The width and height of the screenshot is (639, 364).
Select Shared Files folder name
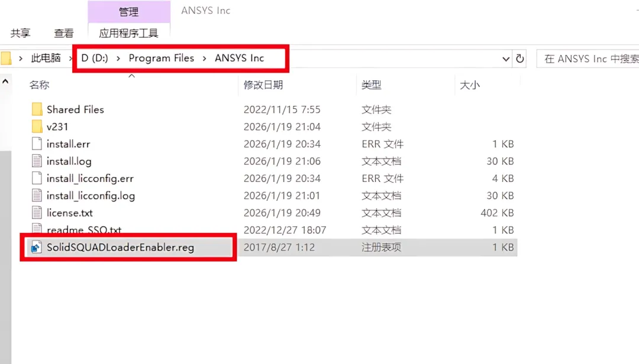pos(75,109)
